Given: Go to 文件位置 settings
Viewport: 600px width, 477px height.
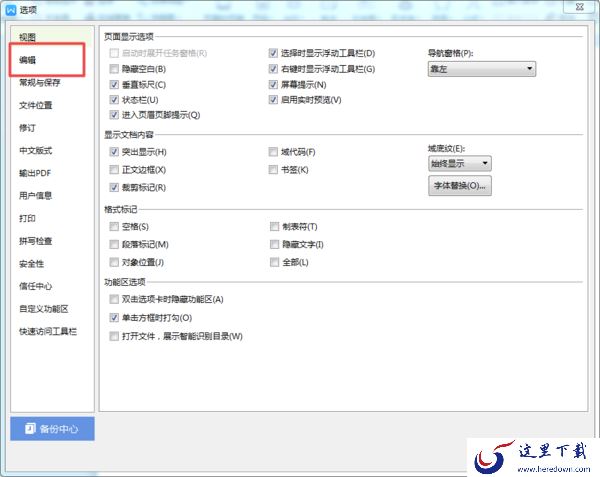Looking at the screenshot, I should [36, 105].
